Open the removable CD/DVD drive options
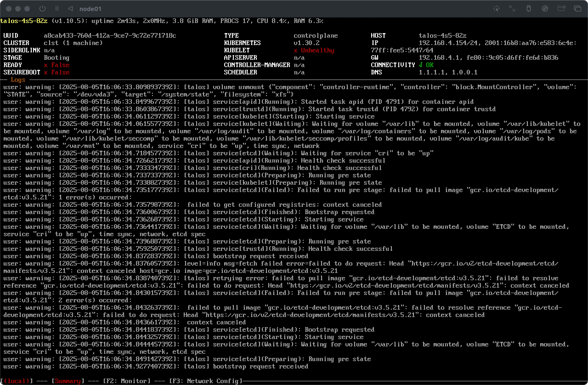 click(545, 8)
